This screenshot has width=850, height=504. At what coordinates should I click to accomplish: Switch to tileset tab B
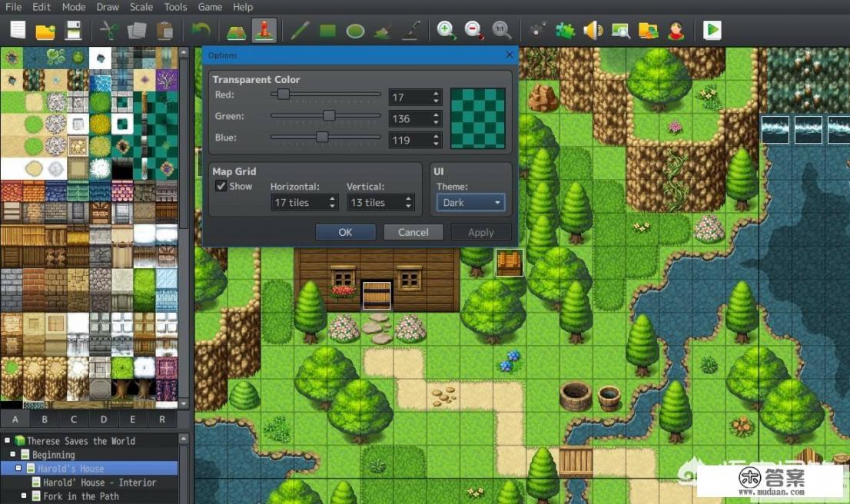tap(45, 419)
